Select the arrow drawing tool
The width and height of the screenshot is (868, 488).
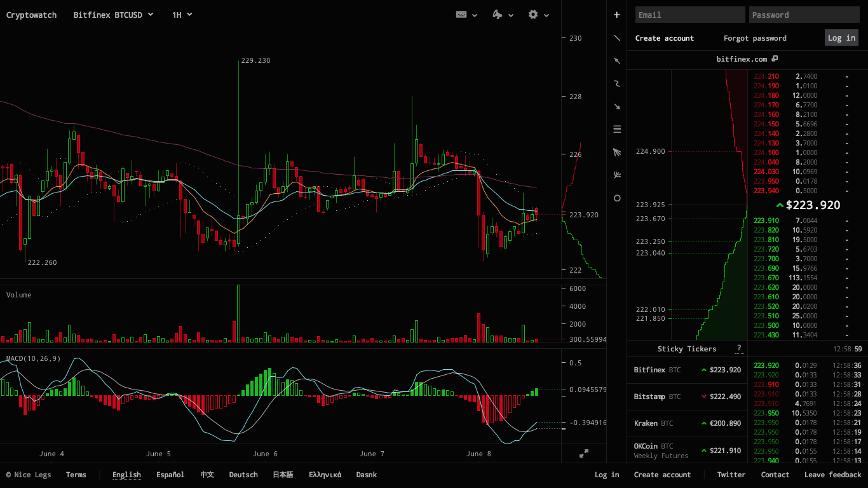click(x=616, y=106)
